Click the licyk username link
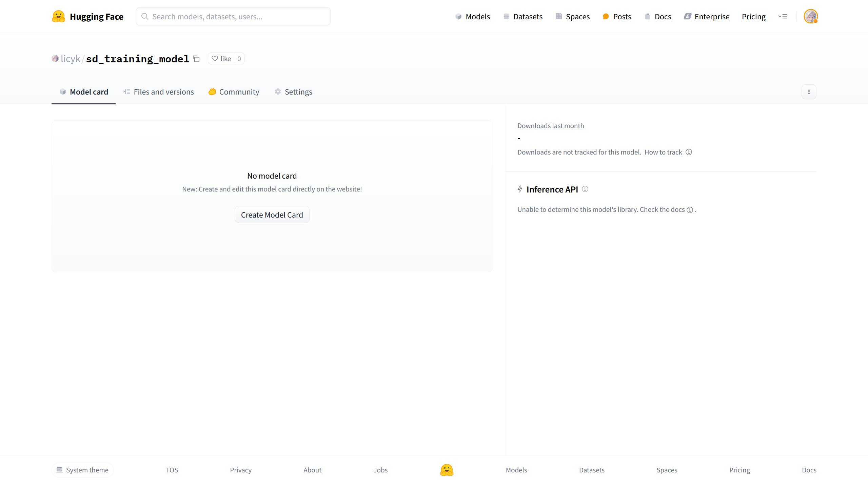 70,59
